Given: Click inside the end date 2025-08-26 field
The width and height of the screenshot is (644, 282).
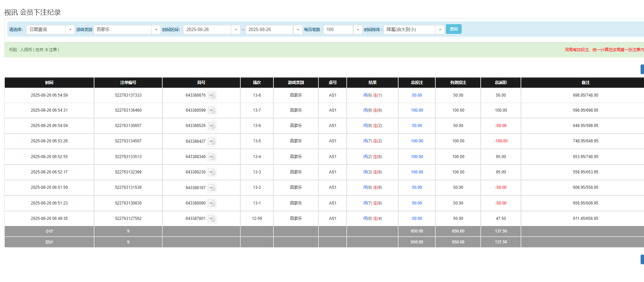Looking at the screenshot, I should coord(269,30).
